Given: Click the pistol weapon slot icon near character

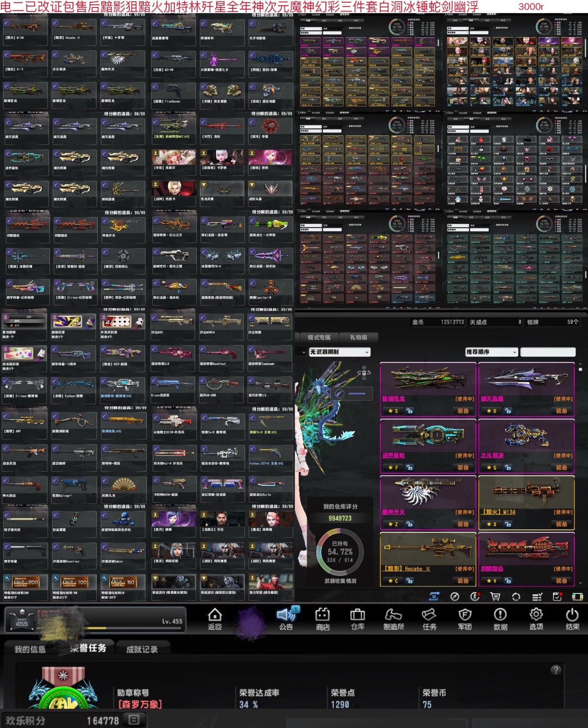Looking at the screenshot, I should [340, 394].
